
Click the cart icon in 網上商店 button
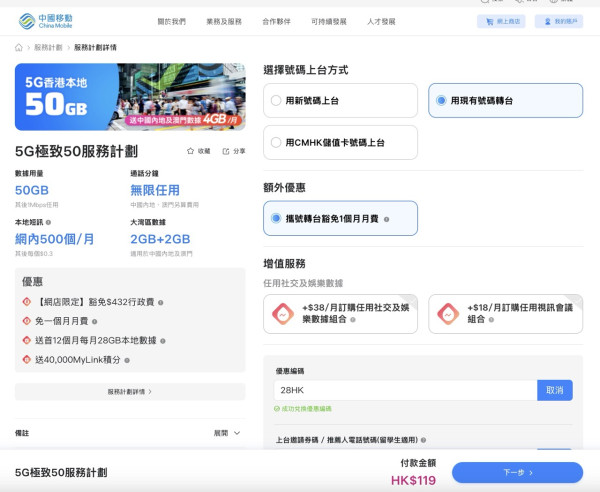[489, 22]
